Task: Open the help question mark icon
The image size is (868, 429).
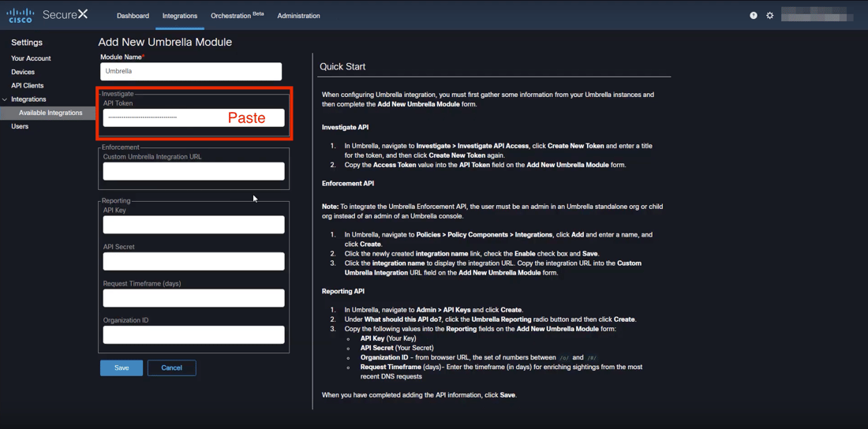Action: pos(754,16)
